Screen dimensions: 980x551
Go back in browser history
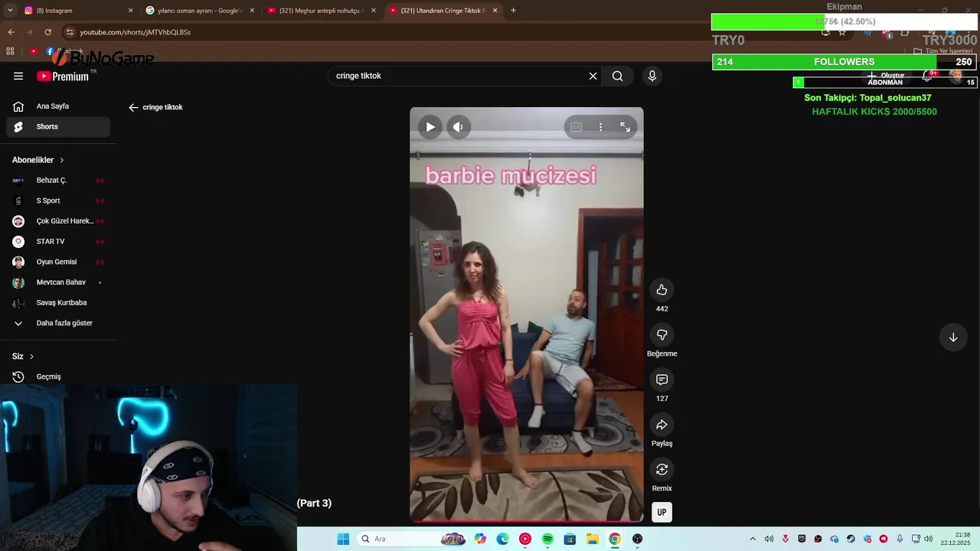click(11, 32)
